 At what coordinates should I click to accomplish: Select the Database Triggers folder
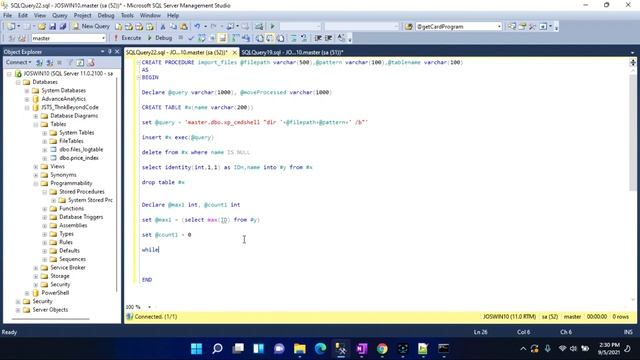[81, 217]
